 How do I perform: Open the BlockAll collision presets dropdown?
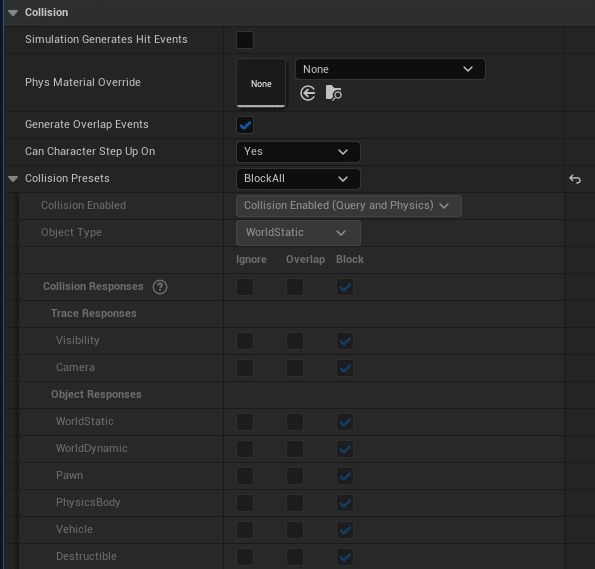pyautogui.click(x=298, y=179)
